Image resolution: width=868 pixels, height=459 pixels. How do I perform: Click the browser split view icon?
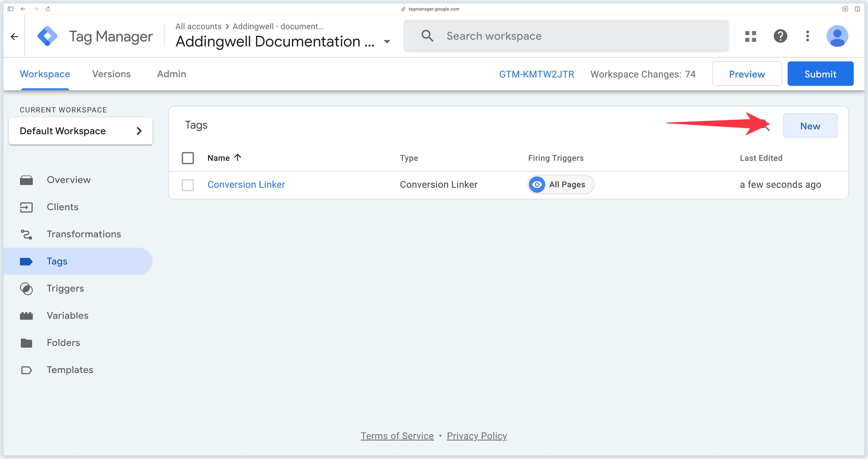coord(857,9)
